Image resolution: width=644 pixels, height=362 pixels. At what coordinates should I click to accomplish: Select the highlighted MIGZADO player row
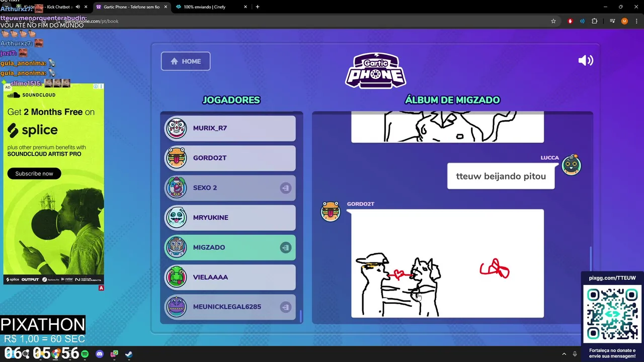pos(230,247)
